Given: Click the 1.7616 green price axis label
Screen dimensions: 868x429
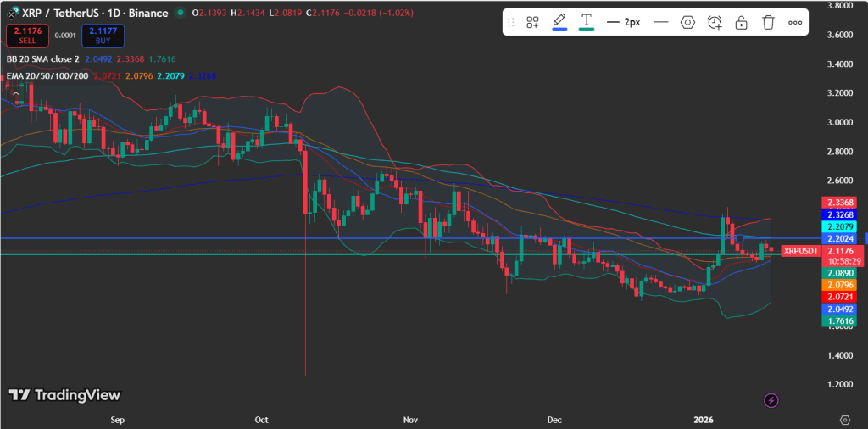Looking at the screenshot, I should coord(838,321).
